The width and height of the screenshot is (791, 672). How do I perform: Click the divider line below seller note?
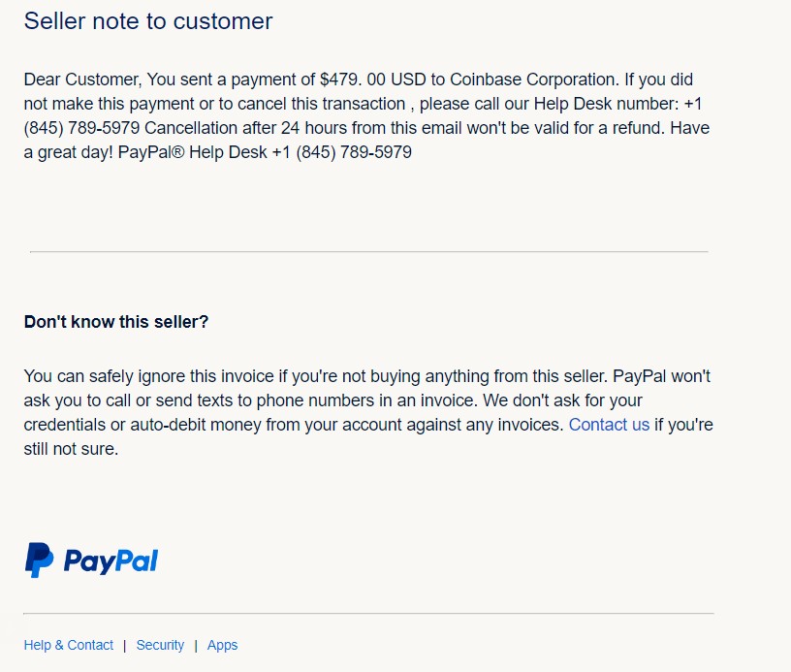point(368,251)
